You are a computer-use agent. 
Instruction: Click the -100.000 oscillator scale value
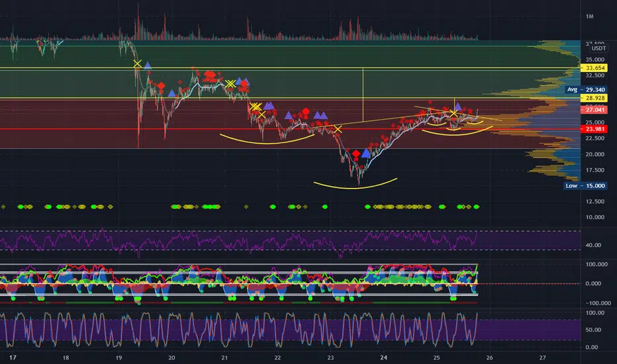coord(598,303)
